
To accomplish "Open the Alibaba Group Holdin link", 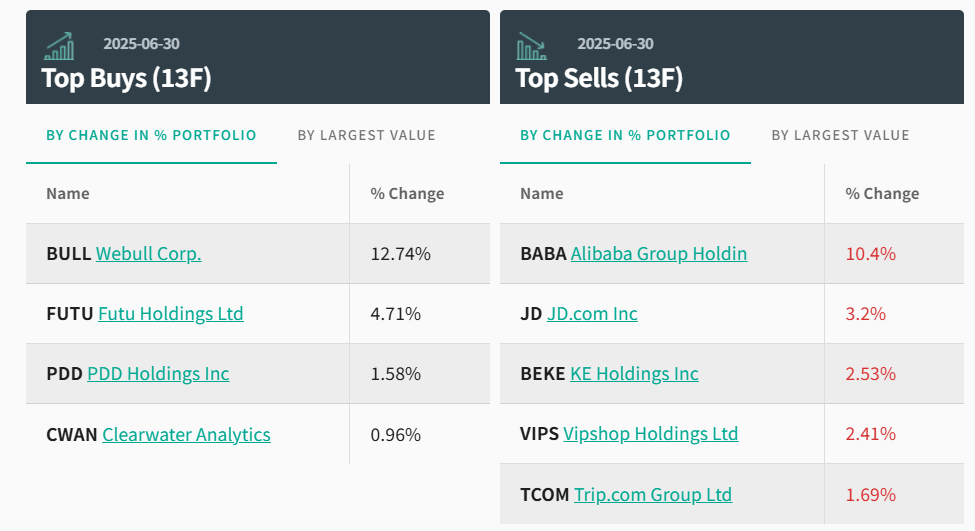I will (658, 254).
